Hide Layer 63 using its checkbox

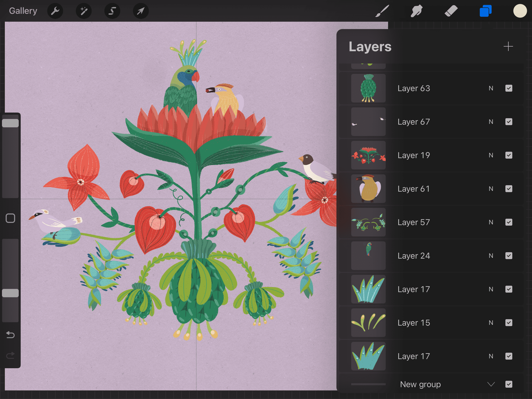click(x=509, y=88)
